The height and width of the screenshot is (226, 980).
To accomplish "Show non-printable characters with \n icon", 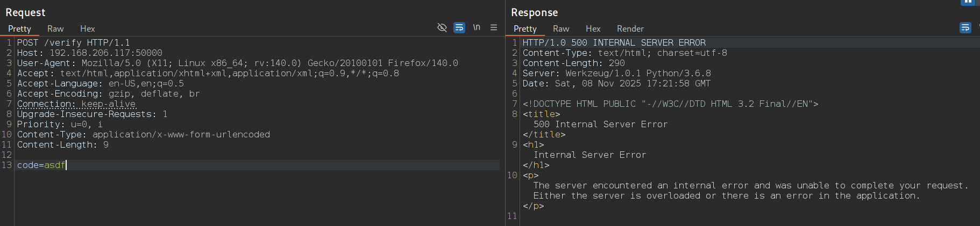I will [x=477, y=27].
